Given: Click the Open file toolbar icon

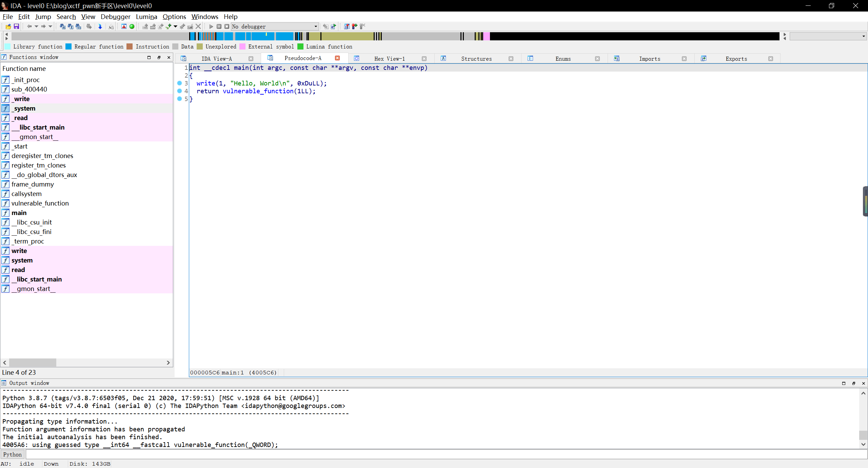Looking at the screenshot, I should coord(8,26).
